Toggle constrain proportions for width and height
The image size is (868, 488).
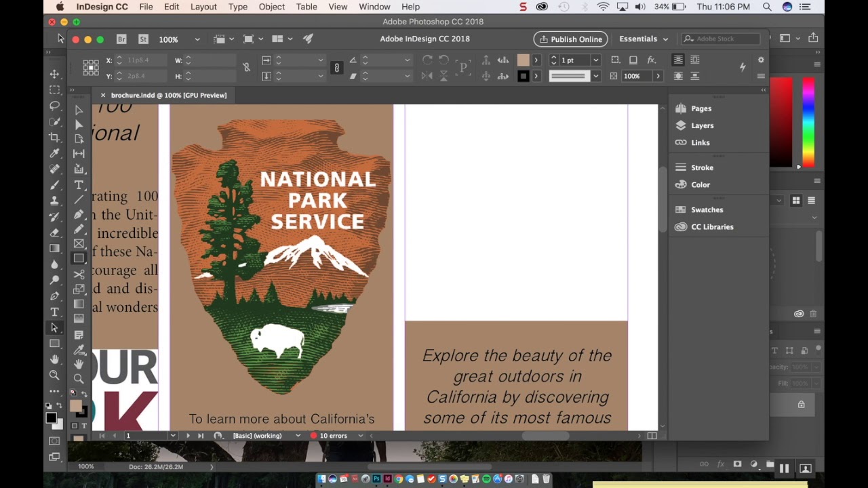click(247, 68)
